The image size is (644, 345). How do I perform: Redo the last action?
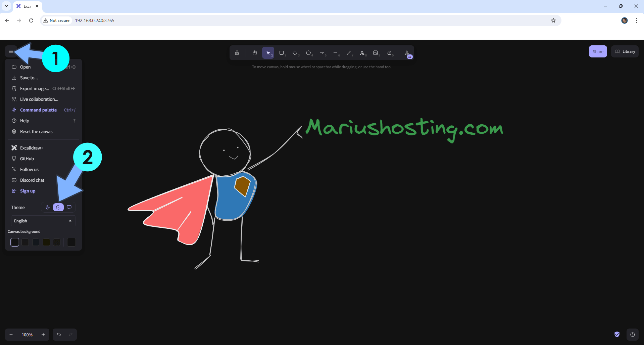pyautogui.click(x=71, y=335)
